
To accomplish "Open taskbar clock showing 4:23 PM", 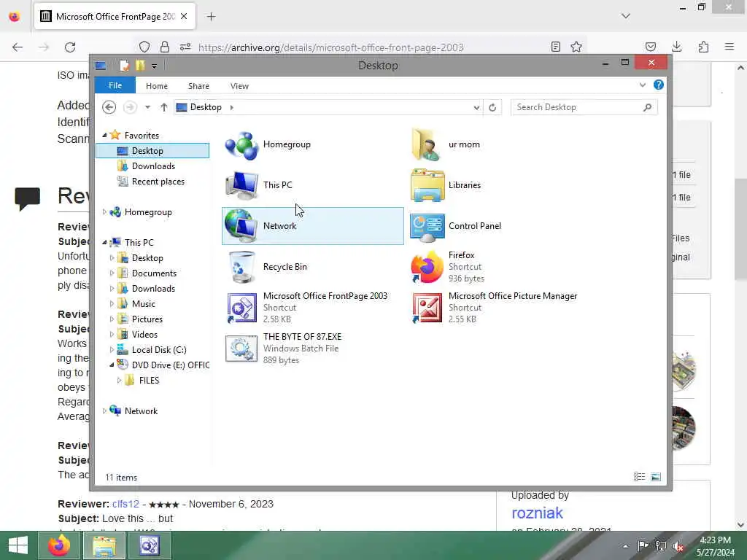I will point(715,546).
